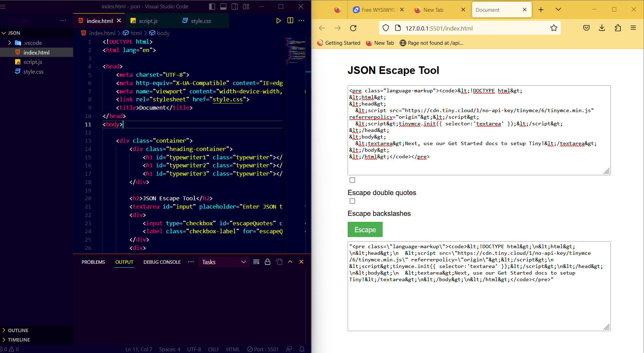Click the code minimap in the editor
644x353 pixels.
(295, 51)
